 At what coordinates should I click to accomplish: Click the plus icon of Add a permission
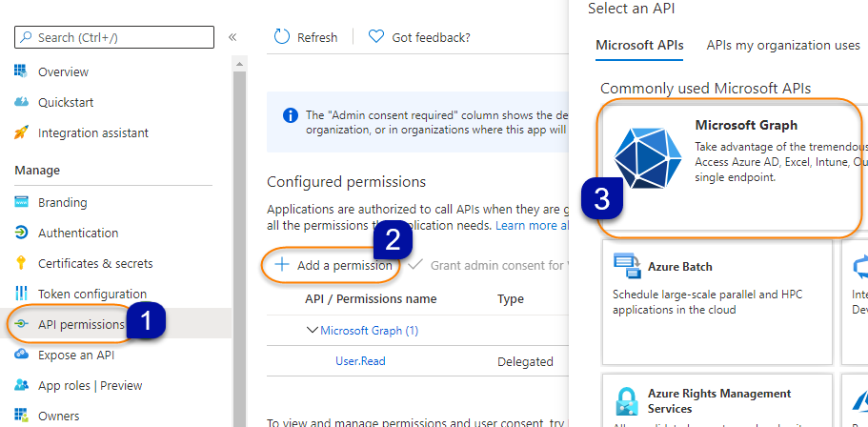point(282,265)
